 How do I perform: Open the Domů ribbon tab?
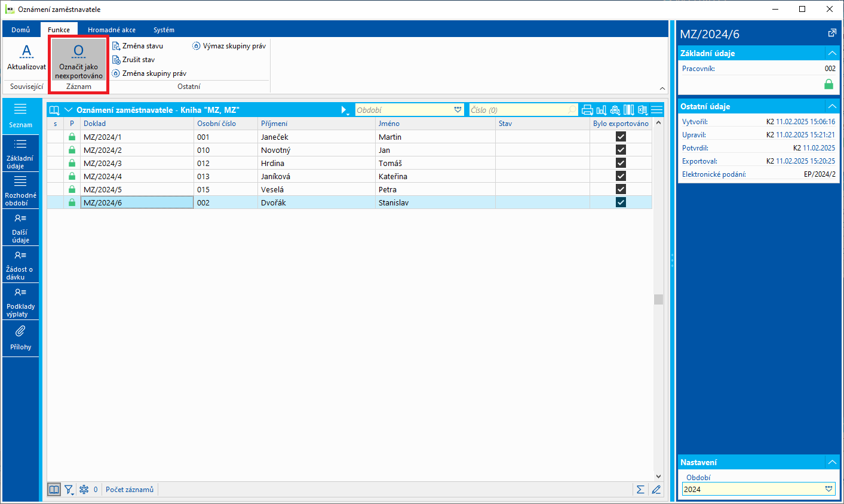click(x=21, y=30)
